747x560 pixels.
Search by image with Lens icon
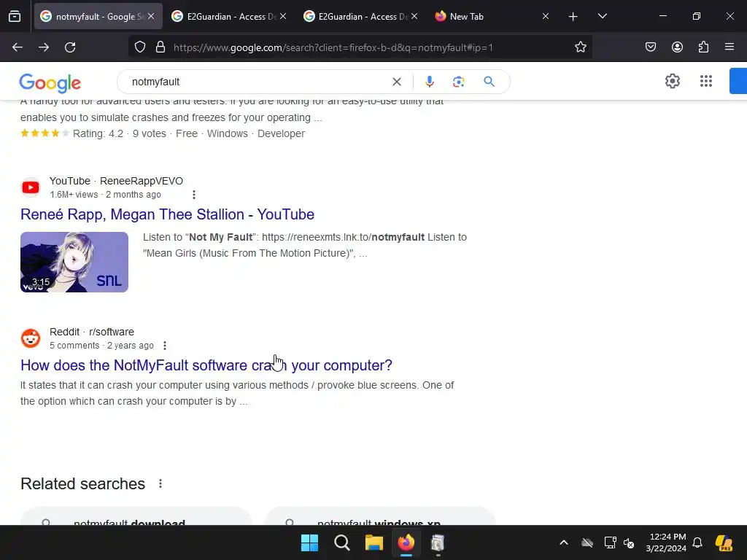459,82
